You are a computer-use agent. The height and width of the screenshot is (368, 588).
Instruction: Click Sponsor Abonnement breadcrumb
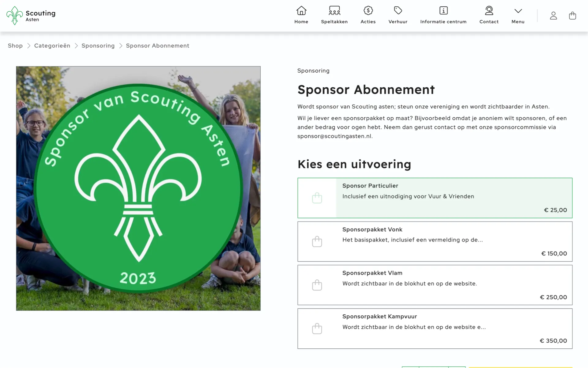click(157, 46)
